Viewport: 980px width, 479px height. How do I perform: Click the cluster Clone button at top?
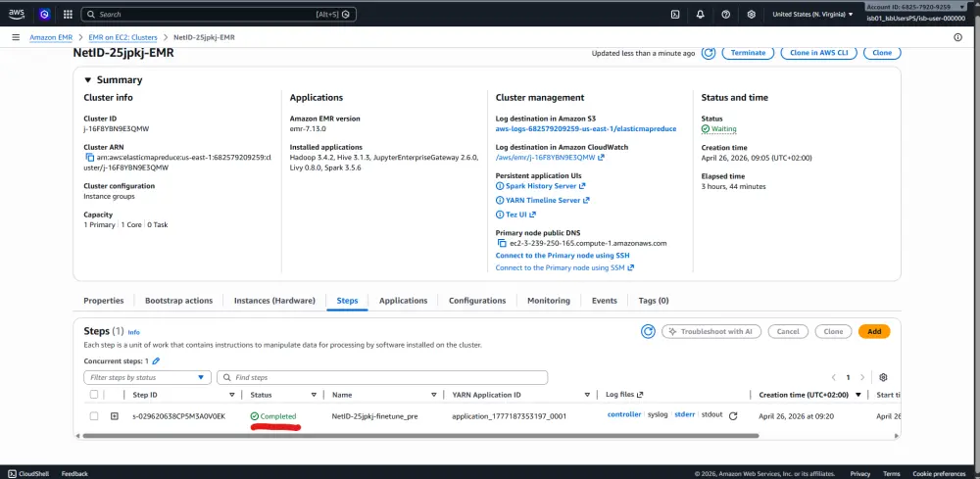(x=882, y=53)
